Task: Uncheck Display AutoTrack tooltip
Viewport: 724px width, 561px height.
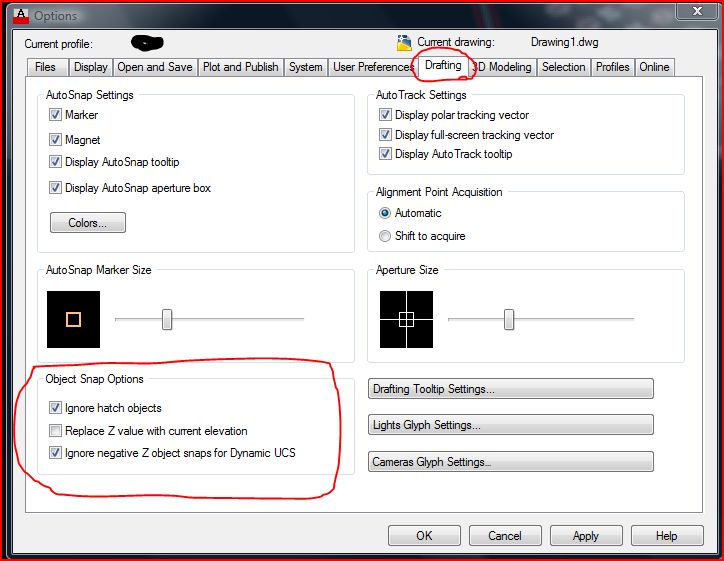Action: click(385, 154)
